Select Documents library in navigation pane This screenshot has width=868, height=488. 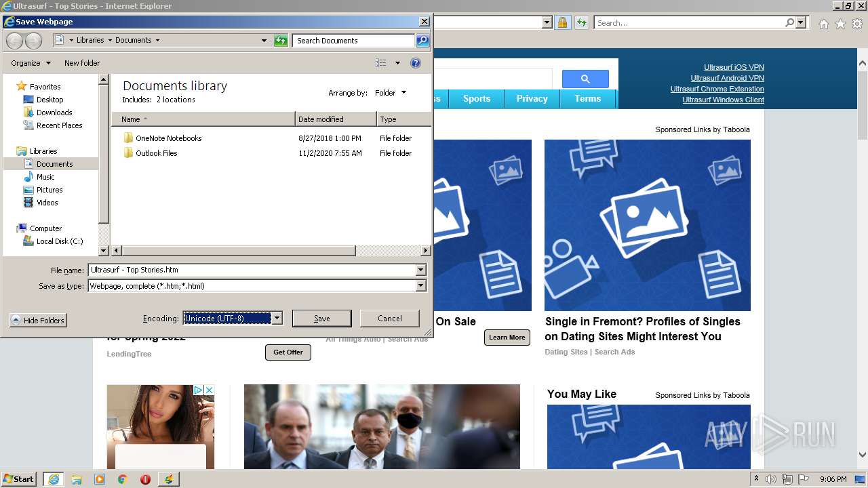tap(51, 164)
